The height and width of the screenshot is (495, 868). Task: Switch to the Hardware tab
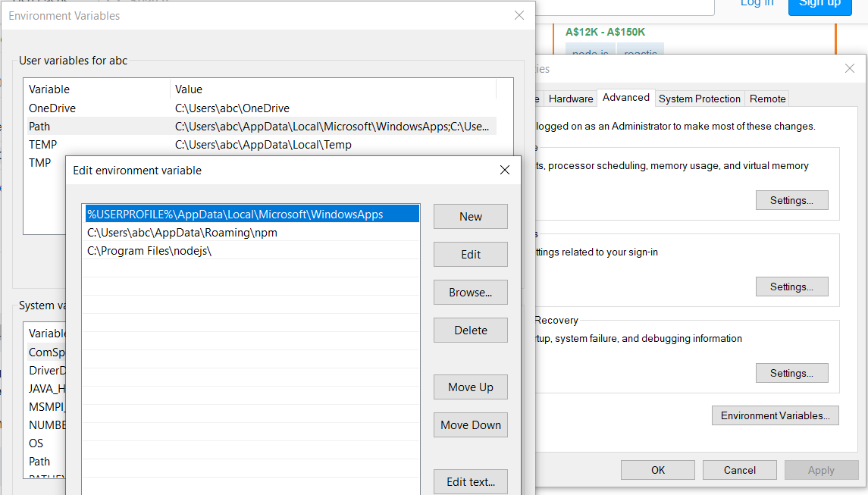570,98
